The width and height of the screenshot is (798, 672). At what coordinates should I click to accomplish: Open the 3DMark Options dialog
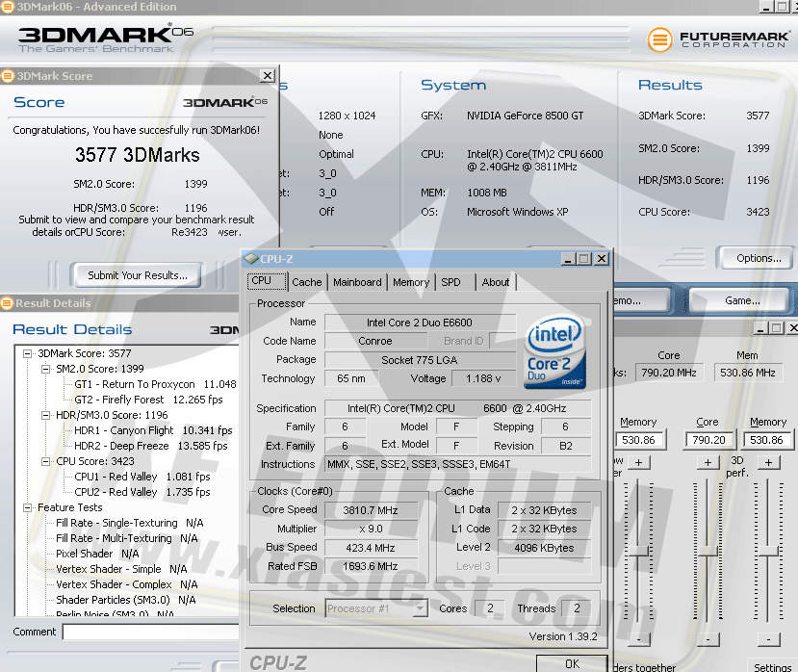click(759, 258)
